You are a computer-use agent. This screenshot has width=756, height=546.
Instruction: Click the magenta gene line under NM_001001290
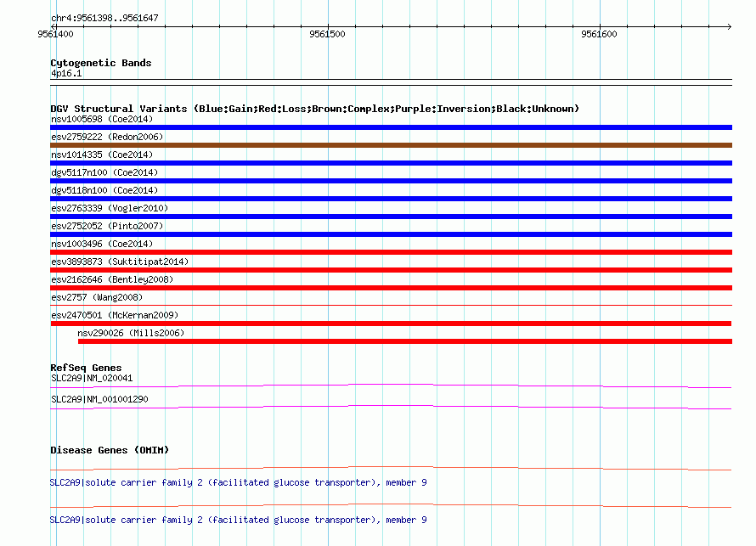coord(391,408)
